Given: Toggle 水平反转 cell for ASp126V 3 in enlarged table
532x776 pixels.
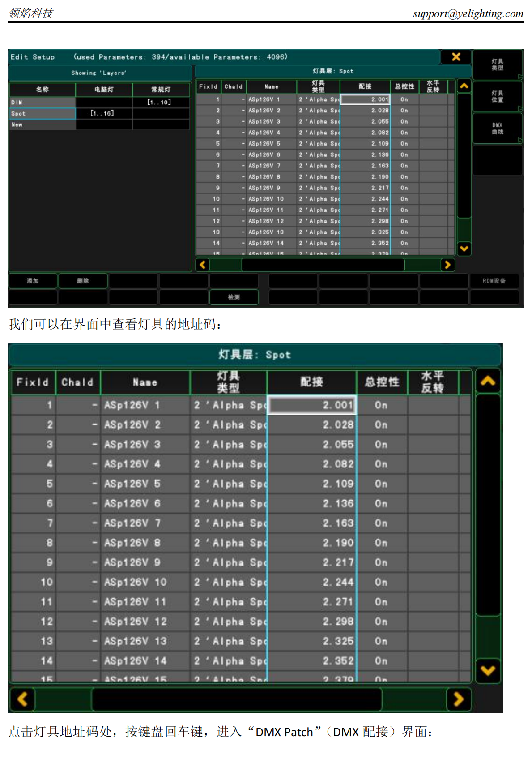Looking at the screenshot, I should pyautogui.click(x=433, y=445).
